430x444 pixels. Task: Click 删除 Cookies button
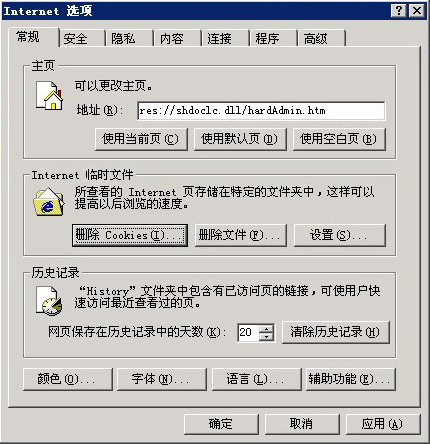click(x=130, y=235)
